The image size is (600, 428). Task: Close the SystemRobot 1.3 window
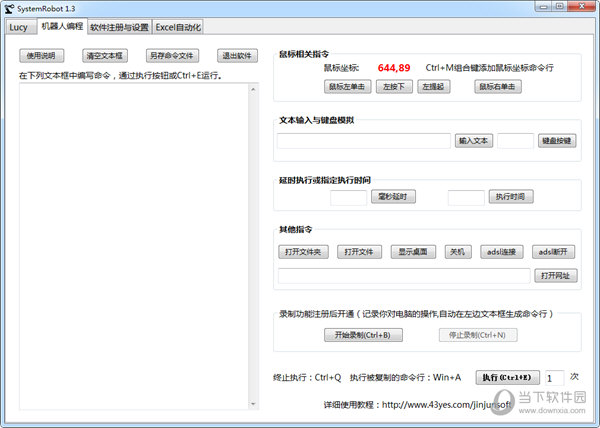(x=582, y=7)
